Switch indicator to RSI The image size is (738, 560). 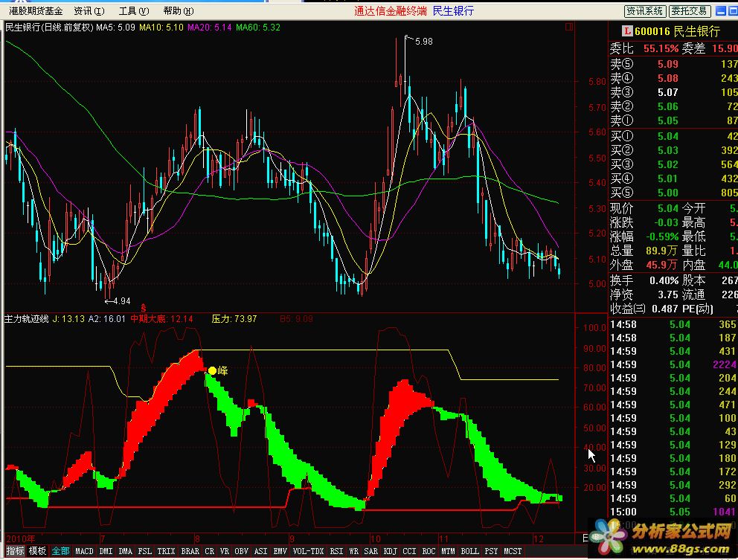pyautogui.click(x=336, y=551)
